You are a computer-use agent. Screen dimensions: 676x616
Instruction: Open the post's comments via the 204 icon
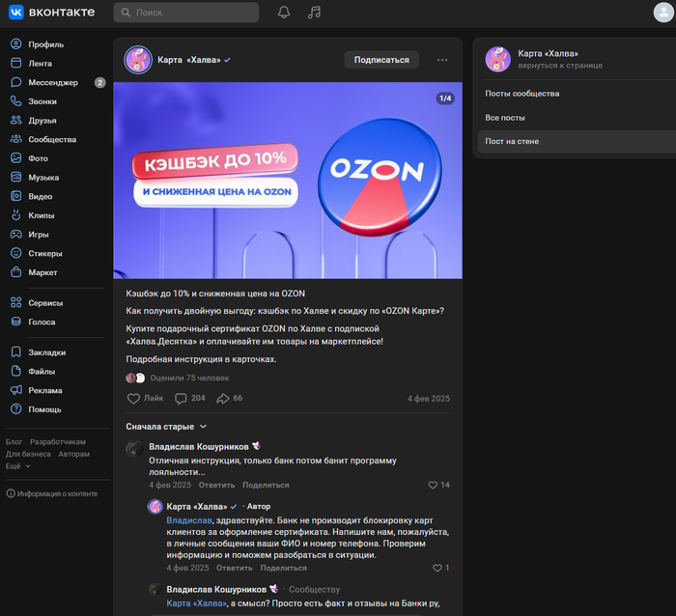pos(189,398)
